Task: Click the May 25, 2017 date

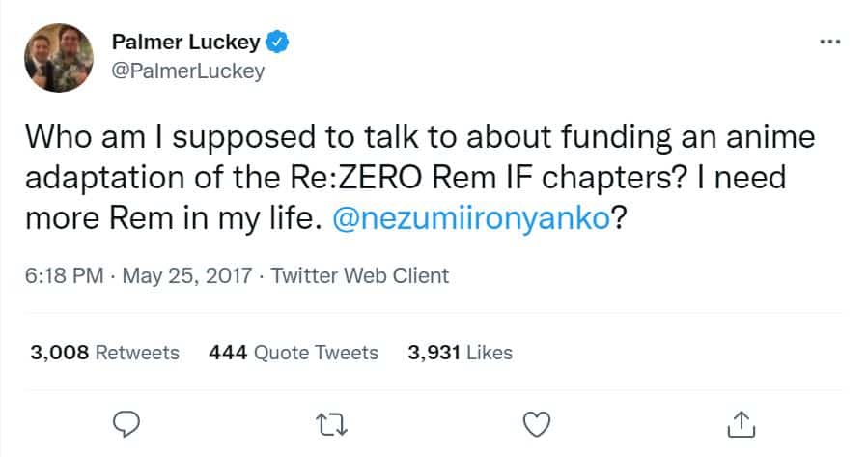Action: 185,275
